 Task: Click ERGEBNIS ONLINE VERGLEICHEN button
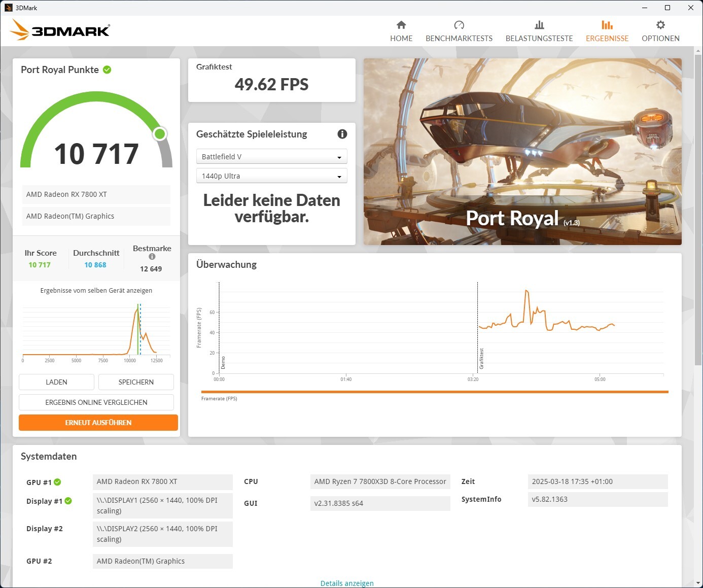coord(96,402)
